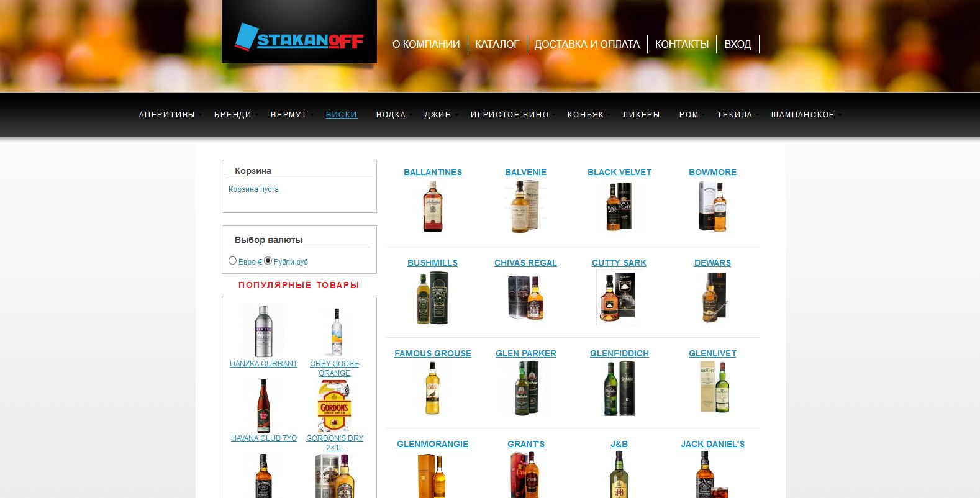Click the Dewars bottle thumbnail
Viewport: 980px width, 498px height.
pyautogui.click(x=712, y=297)
